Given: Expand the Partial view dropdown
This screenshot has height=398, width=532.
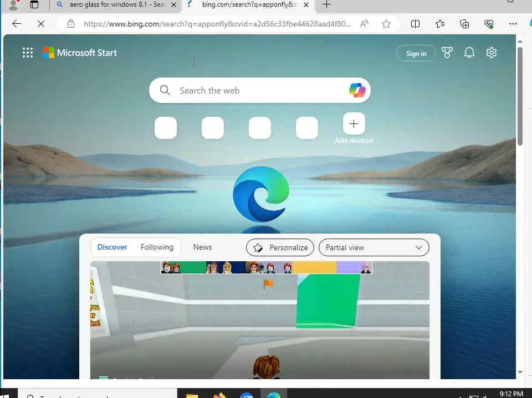Looking at the screenshot, I should 374,247.
